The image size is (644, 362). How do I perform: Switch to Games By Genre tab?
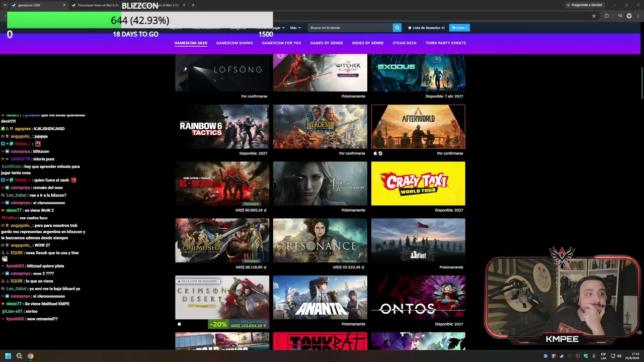coord(327,43)
